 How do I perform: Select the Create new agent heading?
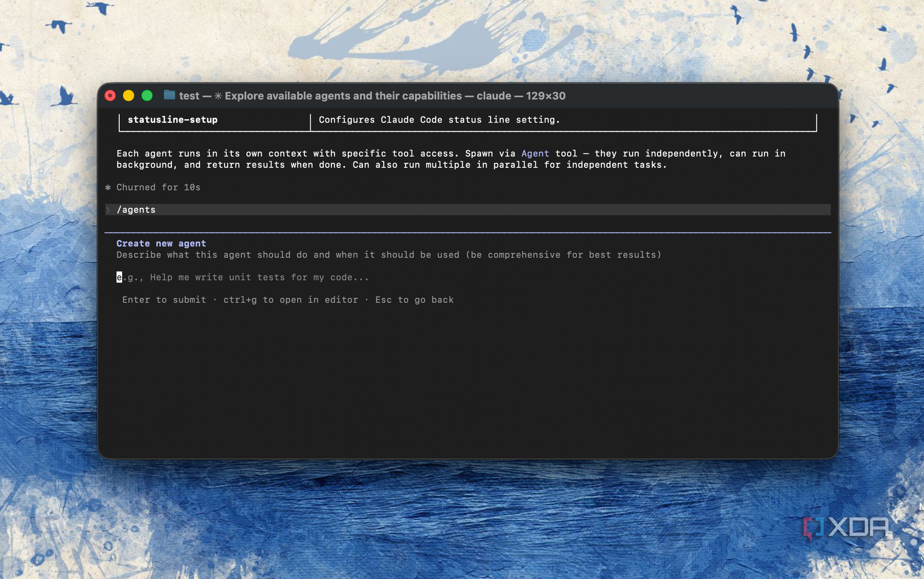click(161, 244)
